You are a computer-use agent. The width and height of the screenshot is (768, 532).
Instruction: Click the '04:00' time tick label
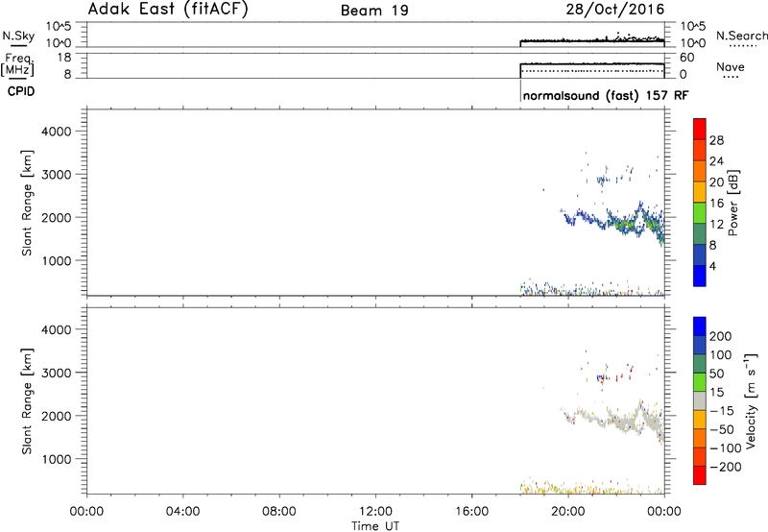[x=183, y=512]
